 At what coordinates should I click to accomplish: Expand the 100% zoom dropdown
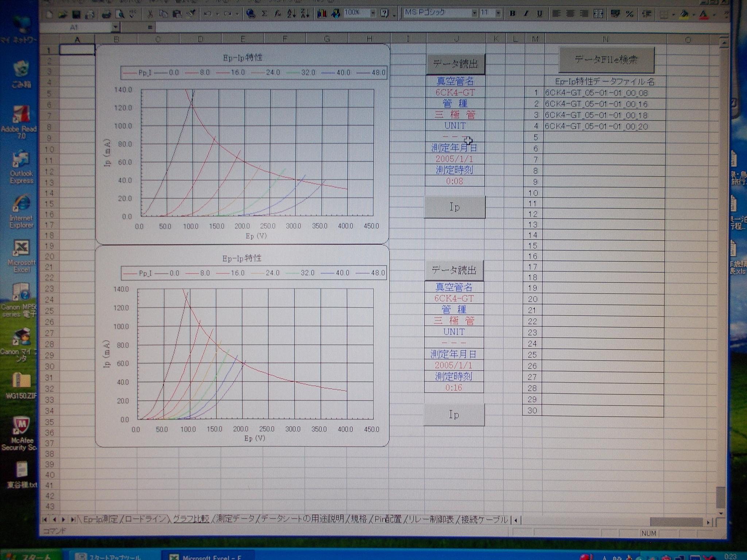pos(373,13)
